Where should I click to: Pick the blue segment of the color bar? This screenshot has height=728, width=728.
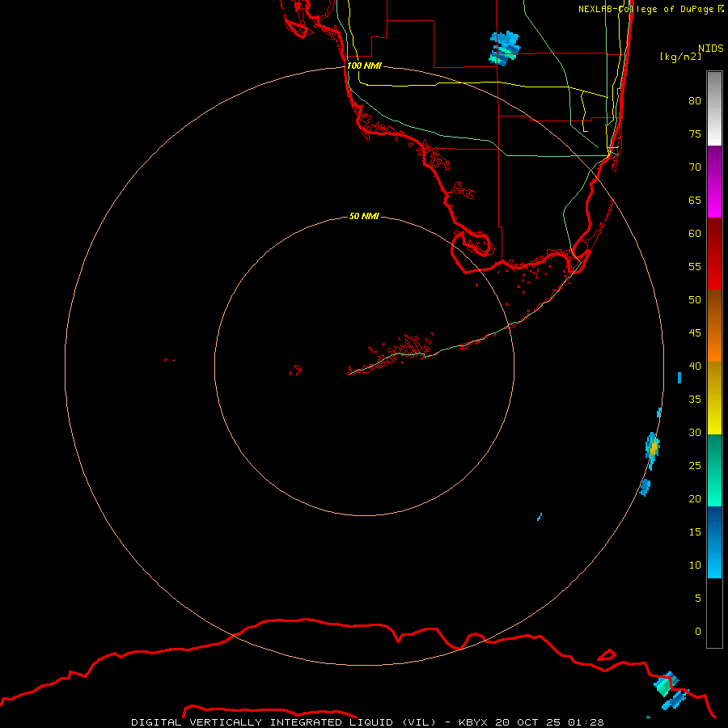pyautogui.click(x=714, y=542)
